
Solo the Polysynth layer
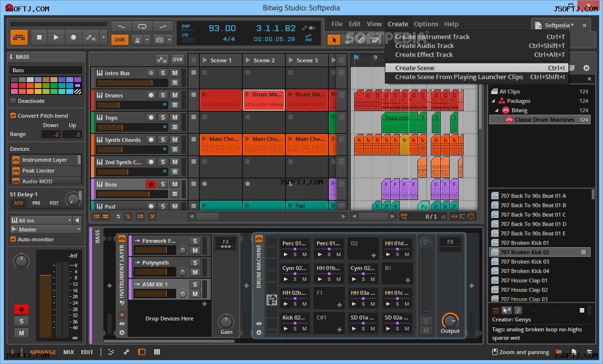(x=195, y=263)
